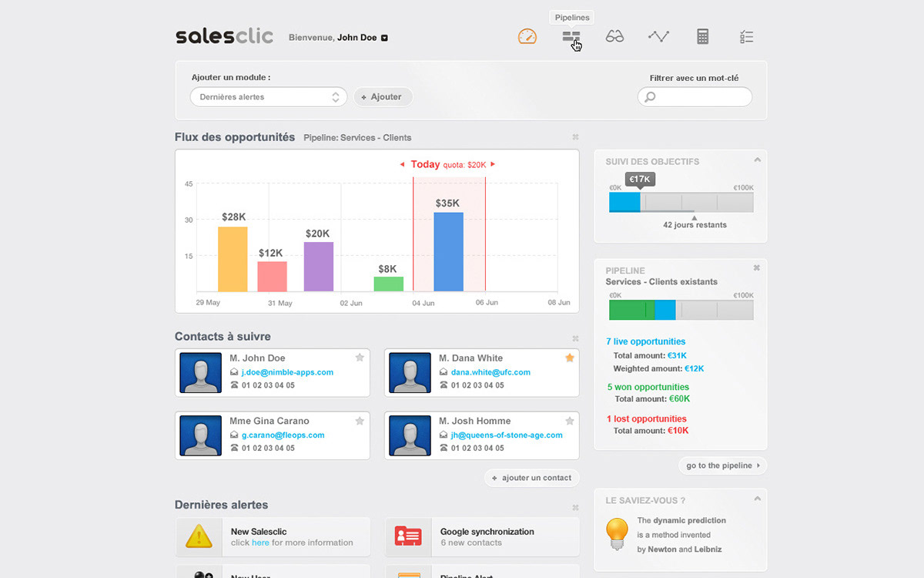The width and height of the screenshot is (924, 578).
Task: Collapse the Suivi des objectifs panel
Action: pos(757,160)
